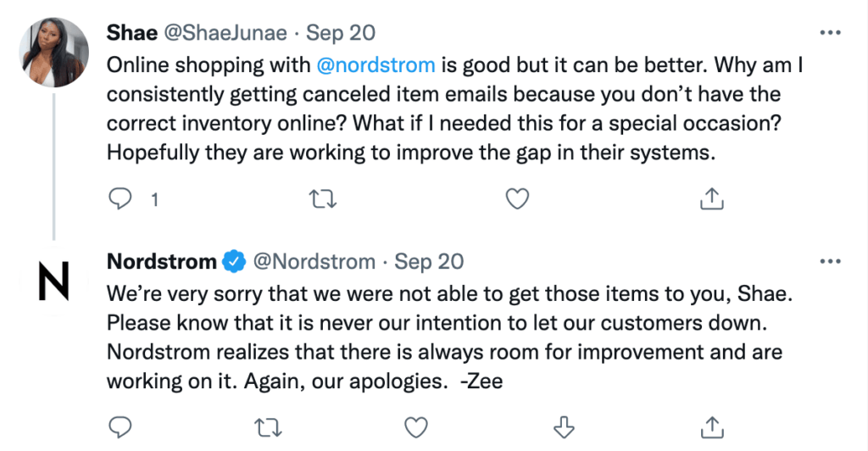Click the @Nordstrom handle in reply

pyautogui.click(x=314, y=262)
